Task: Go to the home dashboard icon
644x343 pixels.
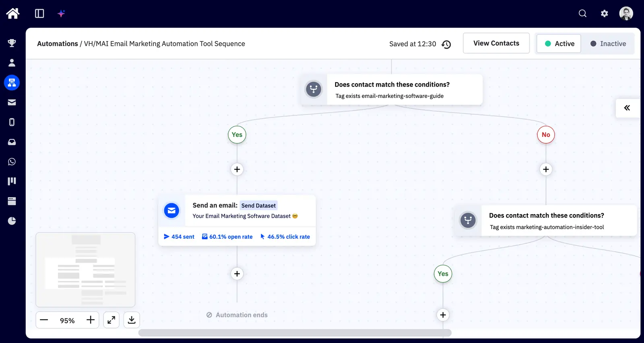Action: (12, 13)
